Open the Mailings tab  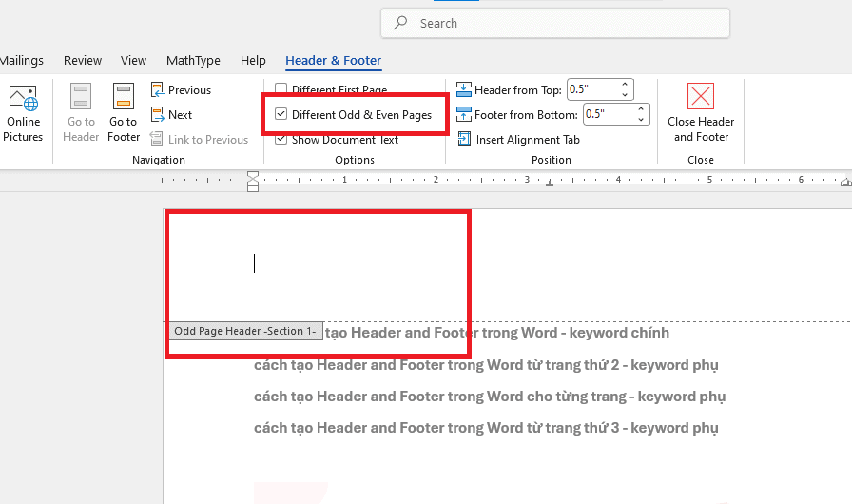point(21,60)
